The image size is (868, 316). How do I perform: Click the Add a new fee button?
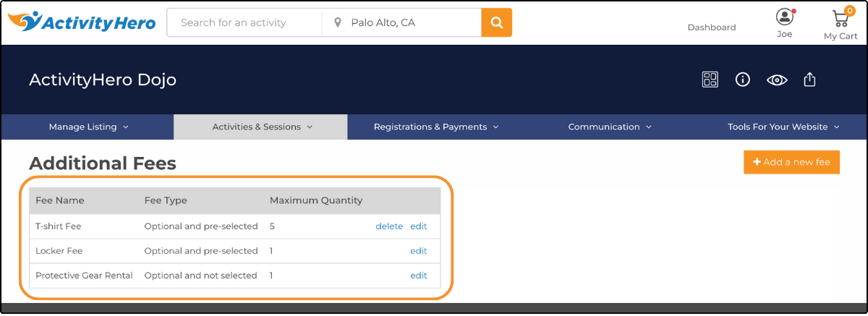click(791, 162)
